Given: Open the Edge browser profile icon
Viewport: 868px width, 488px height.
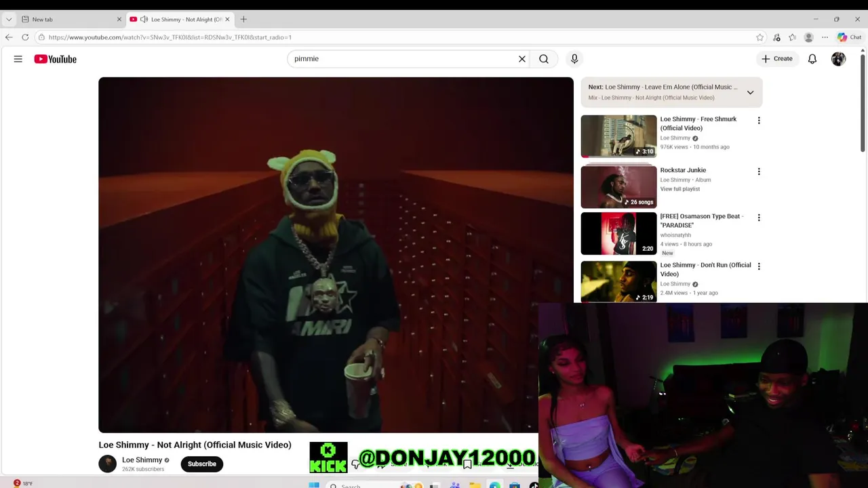Looking at the screenshot, I should [x=808, y=37].
